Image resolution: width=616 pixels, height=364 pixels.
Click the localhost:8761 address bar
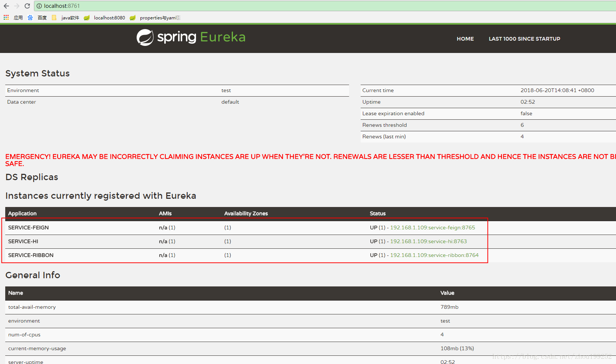pyautogui.click(x=325, y=6)
